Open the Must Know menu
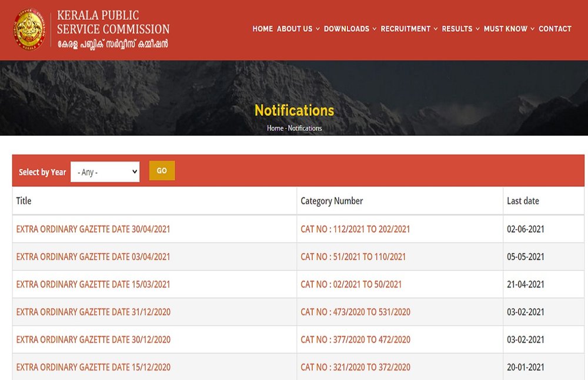Viewport: 588px width, 380px height. 509,29
